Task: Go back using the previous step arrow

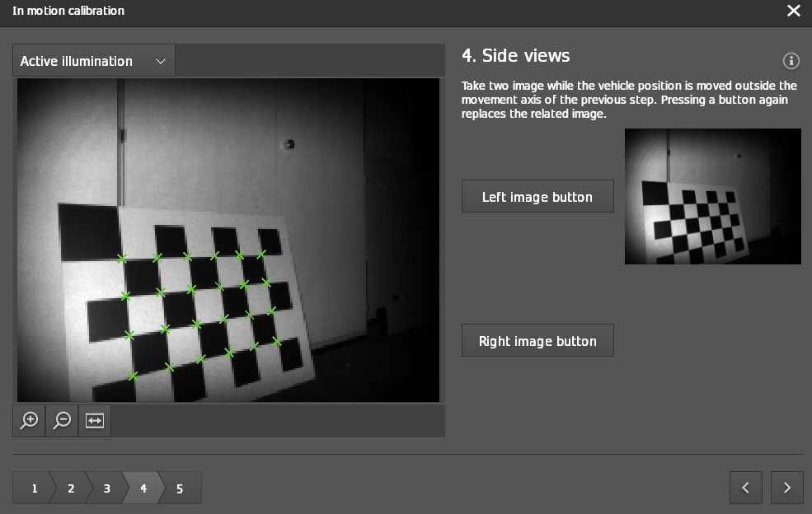Action: point(746,488)
